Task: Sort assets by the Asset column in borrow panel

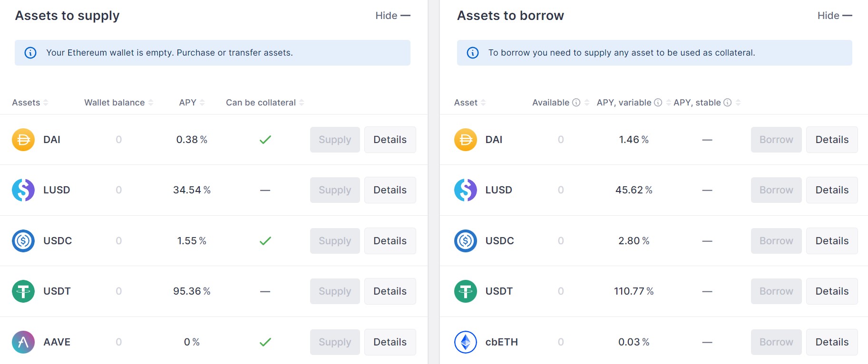Action: coord(484,102)
